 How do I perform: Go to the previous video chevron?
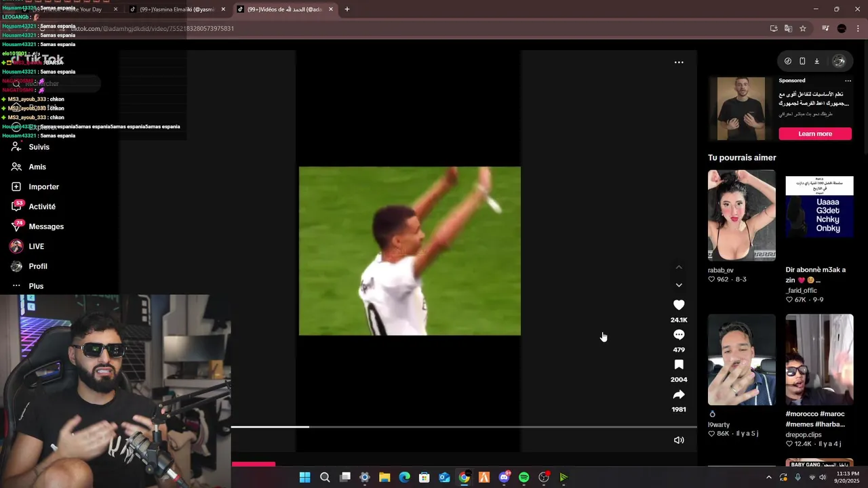click(x=679, y=267)
